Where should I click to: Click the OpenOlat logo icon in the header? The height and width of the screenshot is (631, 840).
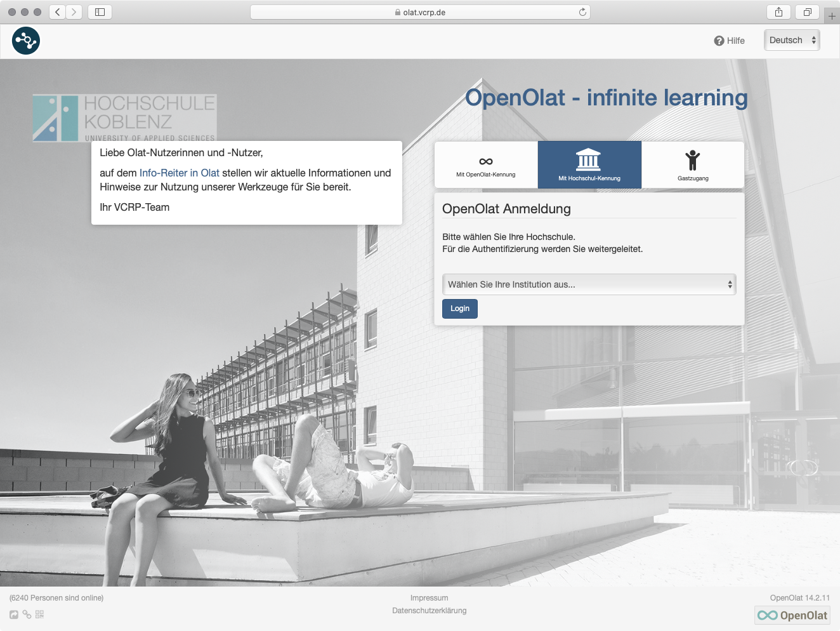pos(26,41)
